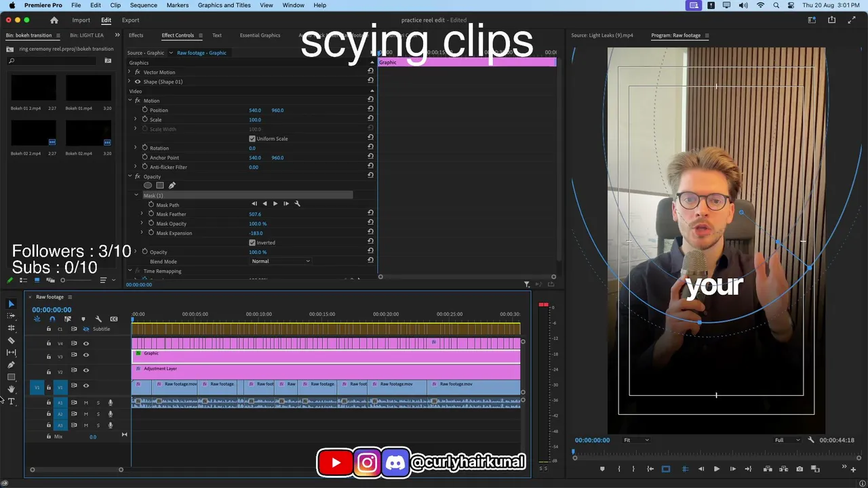Step forward one frame in Program monitor
This screenshot has width=868, height=488.
pyautogui.click(x=732, y=469)
